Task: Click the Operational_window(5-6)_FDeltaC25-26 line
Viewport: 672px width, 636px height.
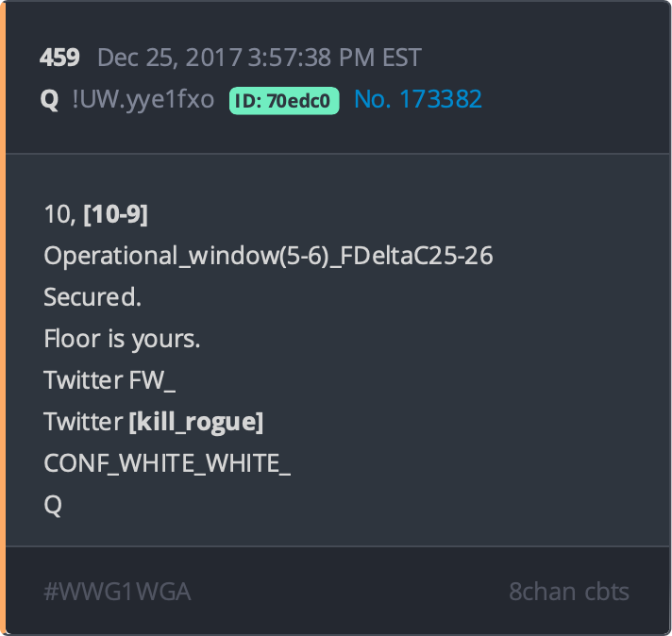Action: click(268, 256)
